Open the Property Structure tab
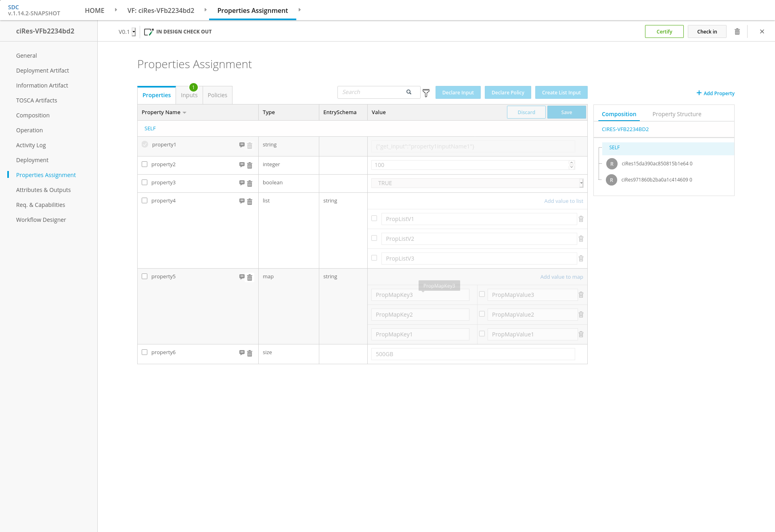This screenshot has height=532, width=775. (x=677, y=114)
